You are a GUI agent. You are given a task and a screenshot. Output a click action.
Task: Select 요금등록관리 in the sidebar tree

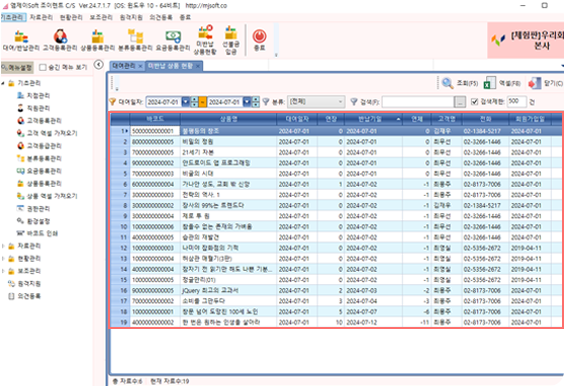(x=39, y=171)
